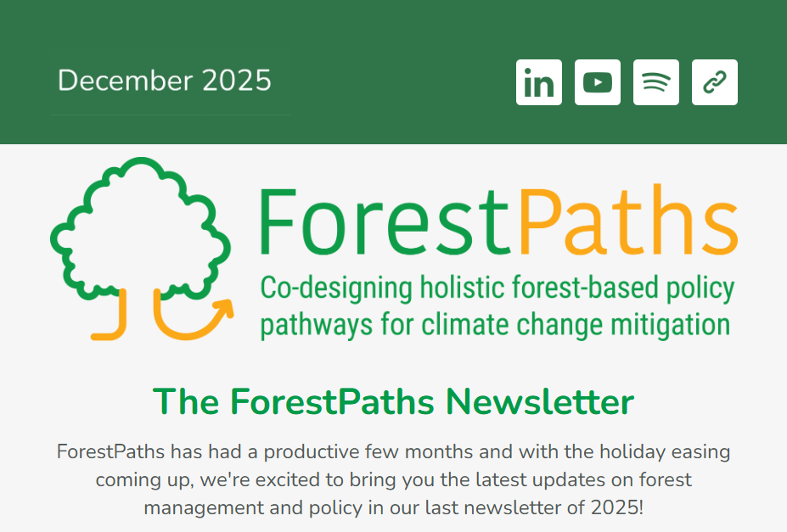
Task: Click the line "management and policy in our last newsletter"
Action: click(x=393, y=508)
